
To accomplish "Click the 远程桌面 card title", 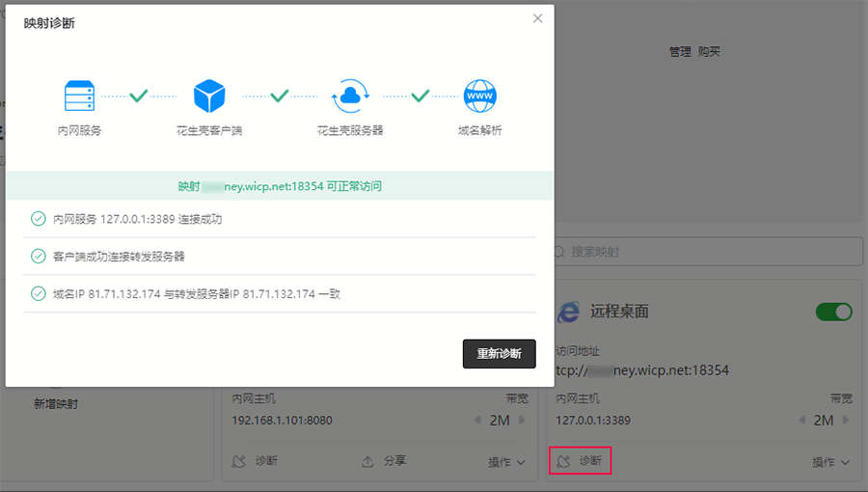I will [619, 311].
